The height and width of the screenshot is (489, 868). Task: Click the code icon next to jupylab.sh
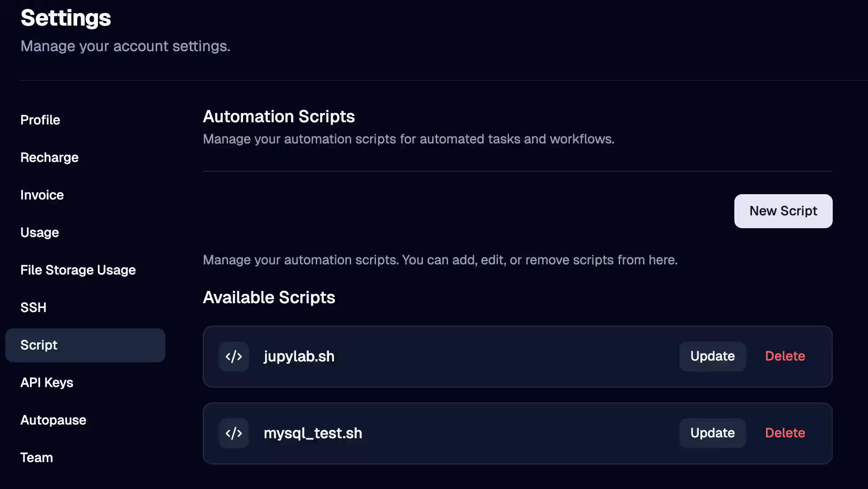pyautogui.click(x=234, y=356)
